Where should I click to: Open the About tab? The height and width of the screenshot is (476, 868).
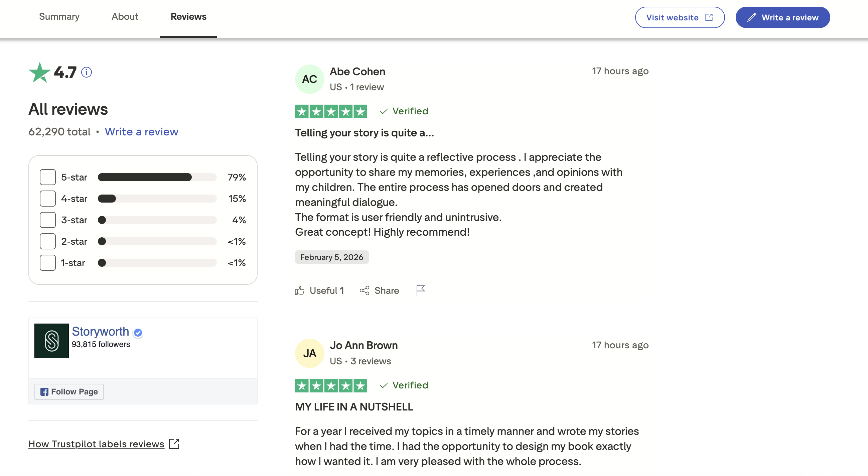tap(125, 16)
